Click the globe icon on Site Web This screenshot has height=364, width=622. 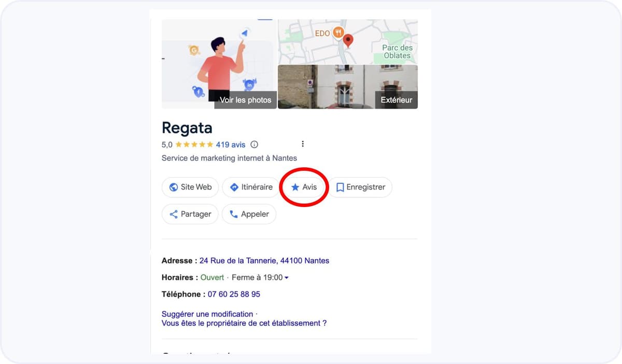click(x=174, y=187)
